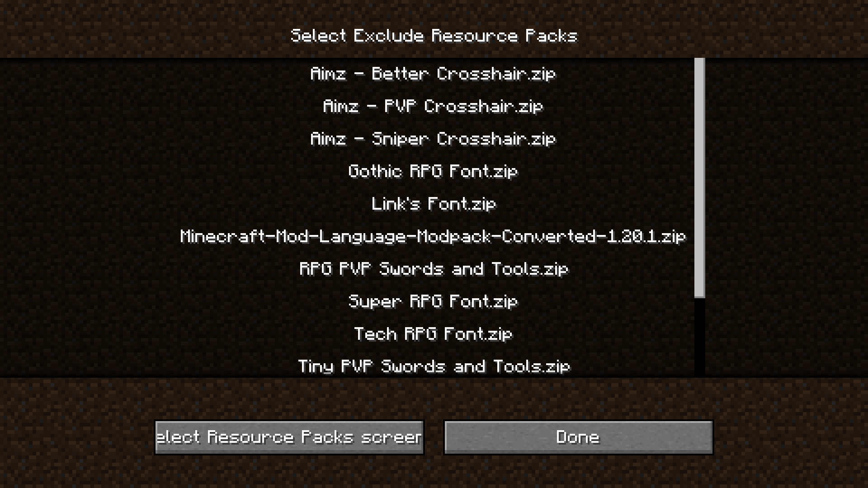Image resolution: width=868 pixels, height=488 pixels.
Task: Click the Select Exclude Resource Packs title
Action: (x=434, y=36)
